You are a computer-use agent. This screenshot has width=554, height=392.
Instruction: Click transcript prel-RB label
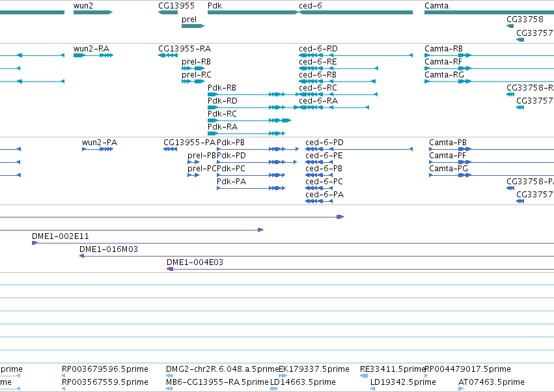[x=196, y=62]
